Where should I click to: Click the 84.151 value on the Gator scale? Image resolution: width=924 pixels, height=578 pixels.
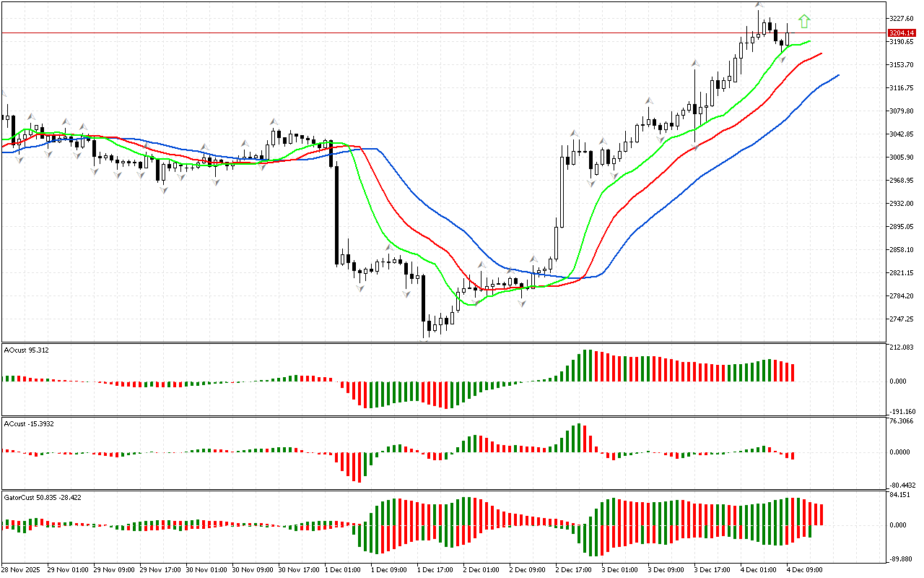pos(899,495)
